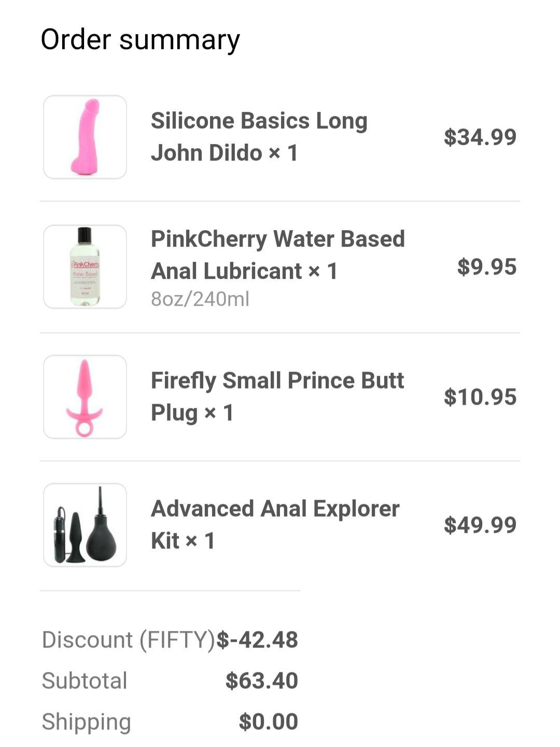Image resolution: width=560 pixels, height=747 pixels.
Task: Open the Silicone Basics Long John product name
Action: 259,136
